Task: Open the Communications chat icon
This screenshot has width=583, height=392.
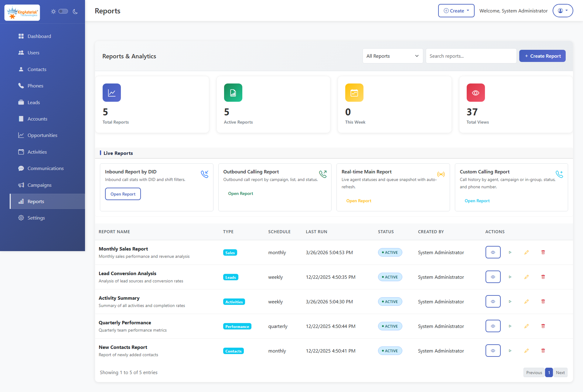Action: click(21, 168)
